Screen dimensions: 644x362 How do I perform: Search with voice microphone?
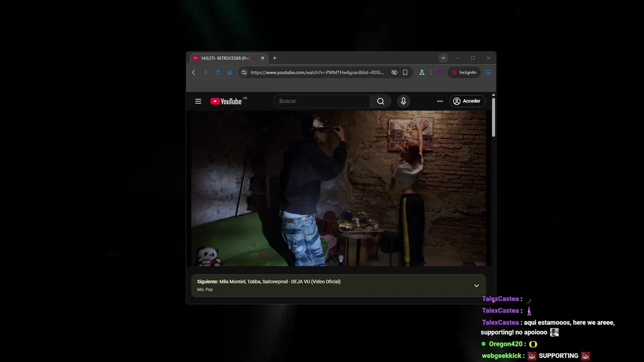pyautogui.click(x=403, y=101)
